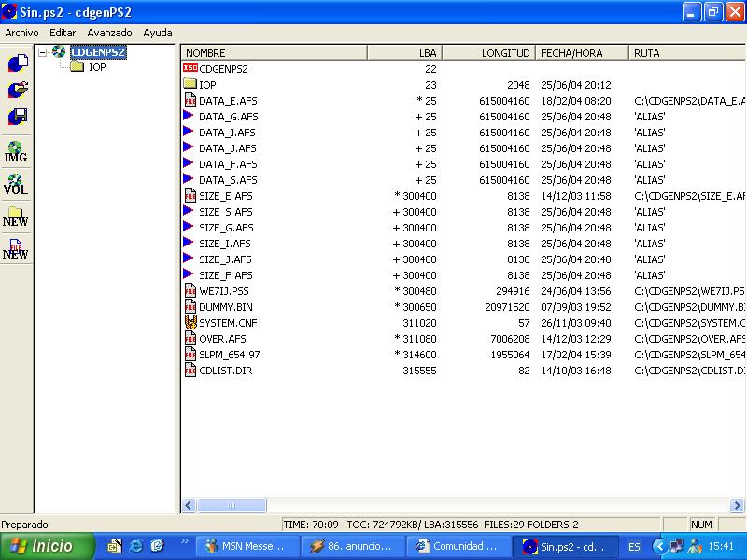Select the CDGENPS2 root in the tree

97,53
